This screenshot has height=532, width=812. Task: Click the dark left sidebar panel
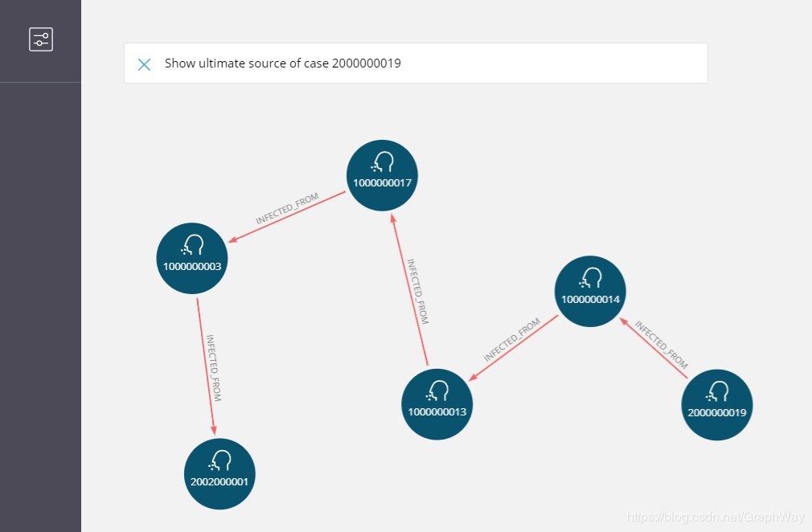pos(40,321)
